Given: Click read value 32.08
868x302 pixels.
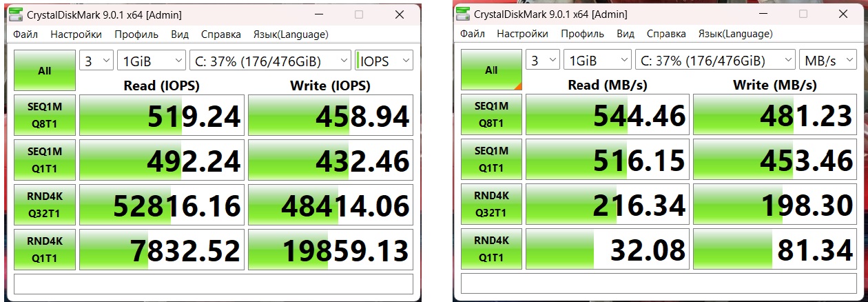Looking at the screenshot, I should click(x=608, y=248).
